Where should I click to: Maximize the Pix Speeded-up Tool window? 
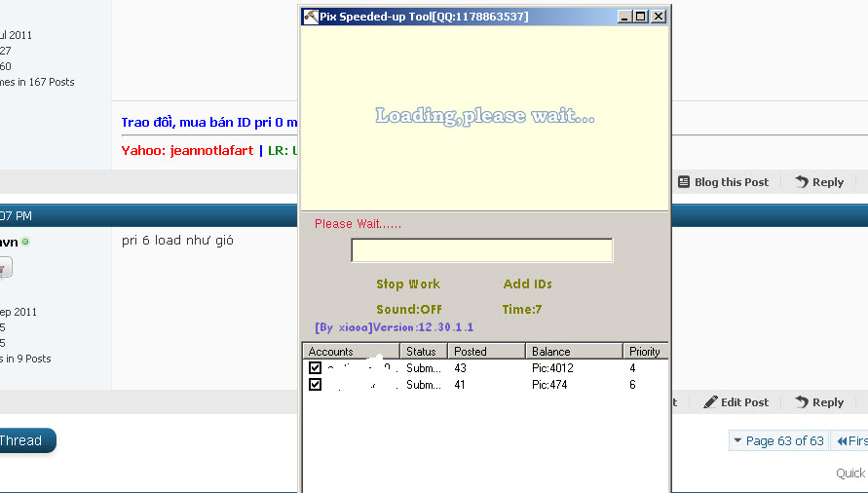[641, 17]
